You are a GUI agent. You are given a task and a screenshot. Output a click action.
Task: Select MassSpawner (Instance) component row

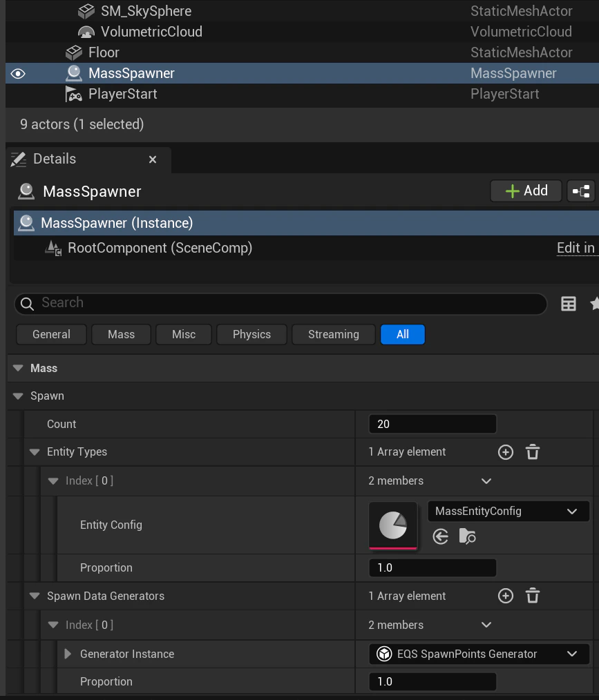click(x=307, y=223)
